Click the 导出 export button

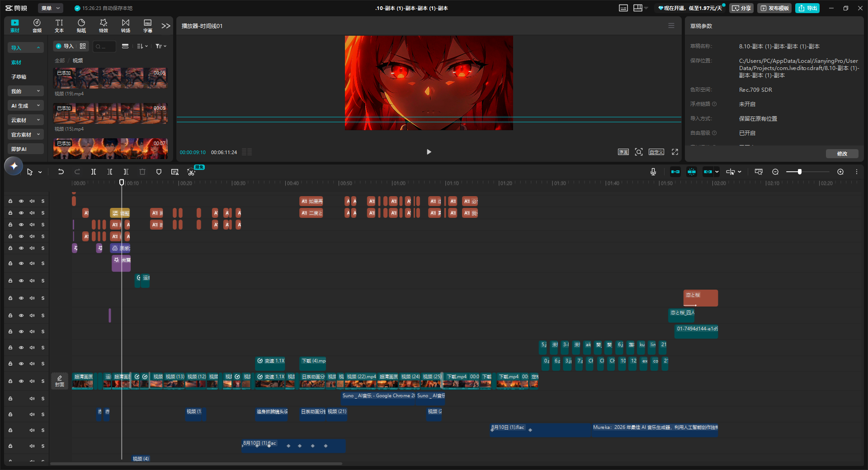807,8
